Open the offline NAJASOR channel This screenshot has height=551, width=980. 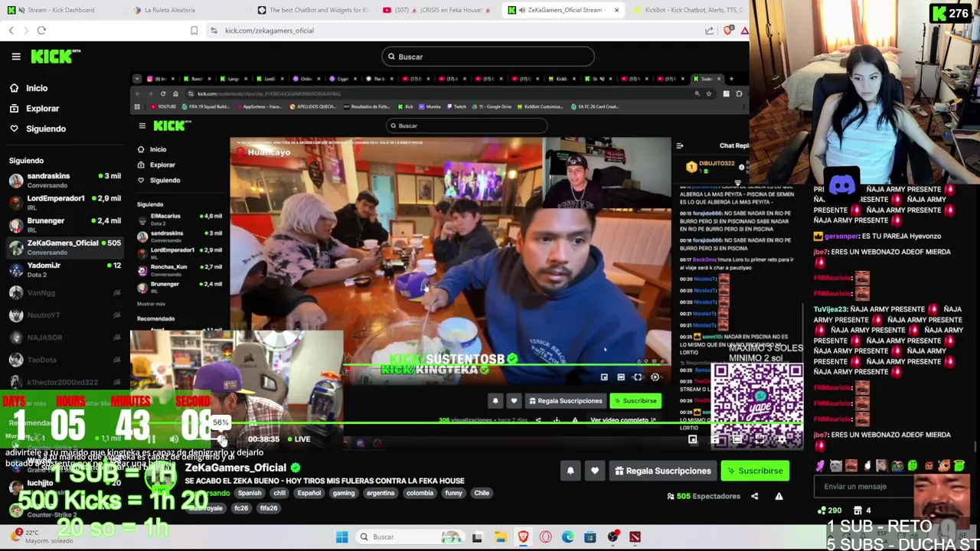(64, 337)
